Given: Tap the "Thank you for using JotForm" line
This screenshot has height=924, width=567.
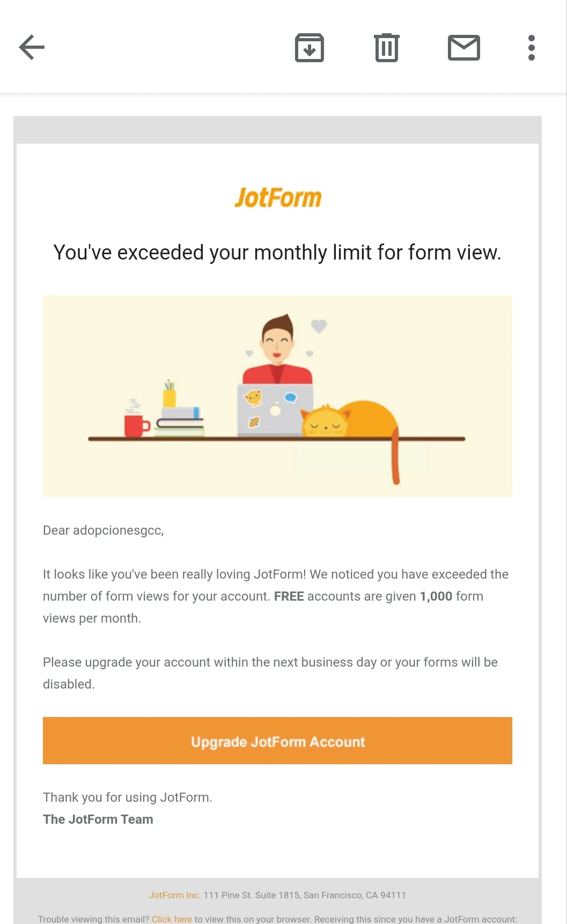Looking at the screenshot, I should (127, 797).
